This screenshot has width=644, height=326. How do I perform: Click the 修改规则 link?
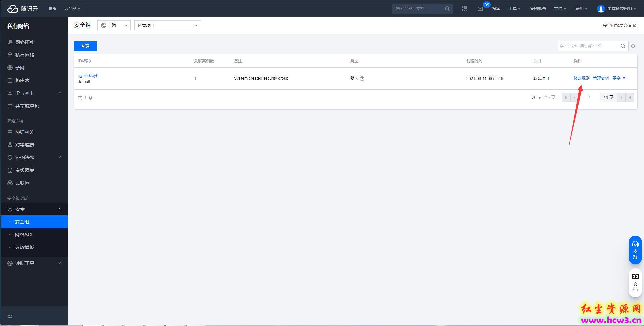(x=581, y=78)
